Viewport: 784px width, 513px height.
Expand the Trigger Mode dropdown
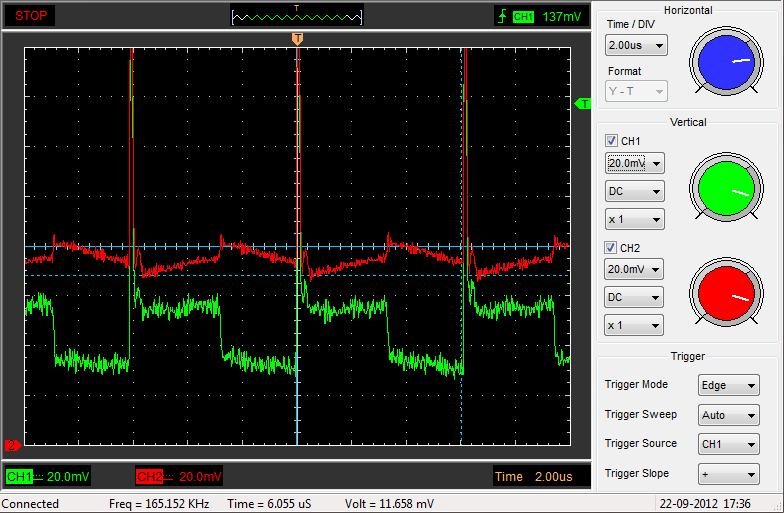[731, 385]
